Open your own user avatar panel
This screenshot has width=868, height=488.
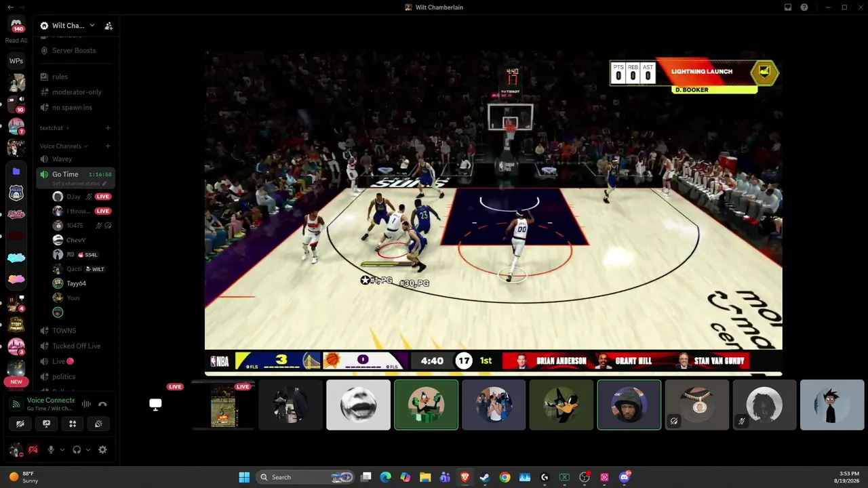[16, 450]
